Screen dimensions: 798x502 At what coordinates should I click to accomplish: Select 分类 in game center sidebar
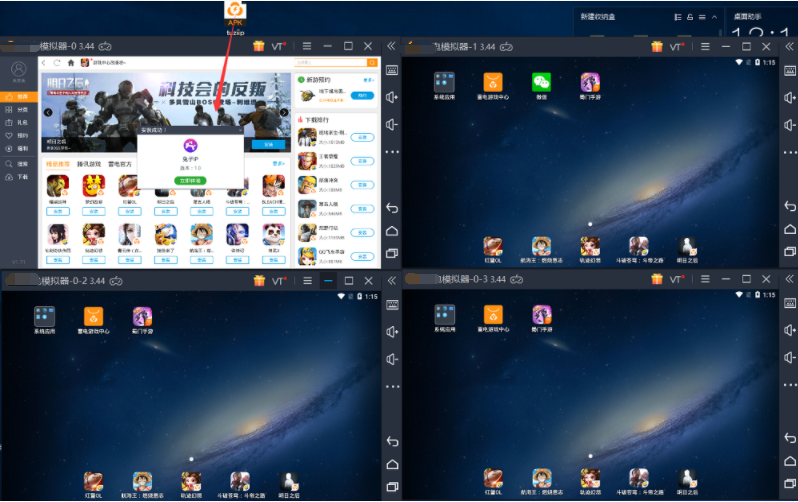pos(18,109)
